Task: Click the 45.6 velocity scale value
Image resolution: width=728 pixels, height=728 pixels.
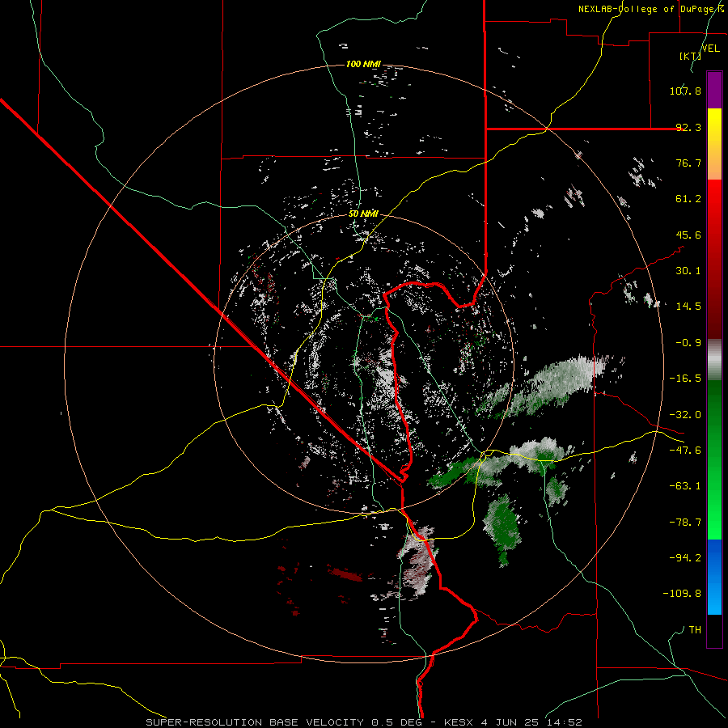Action: coord(688,235)
